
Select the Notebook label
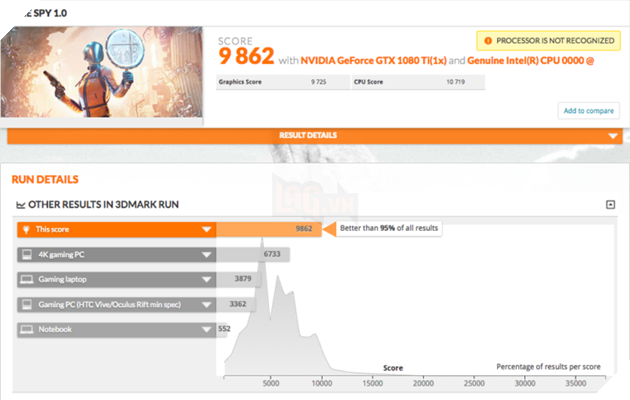click(x=55, y=329)
